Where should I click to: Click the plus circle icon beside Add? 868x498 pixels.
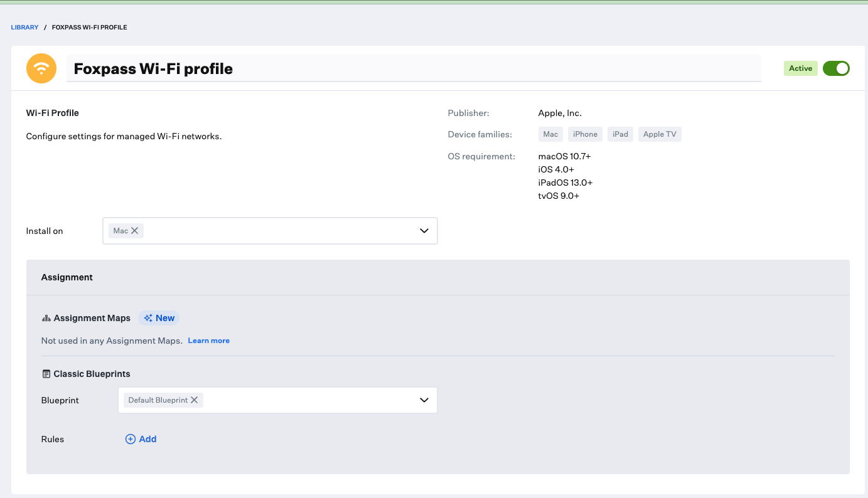tap(131, 439)
